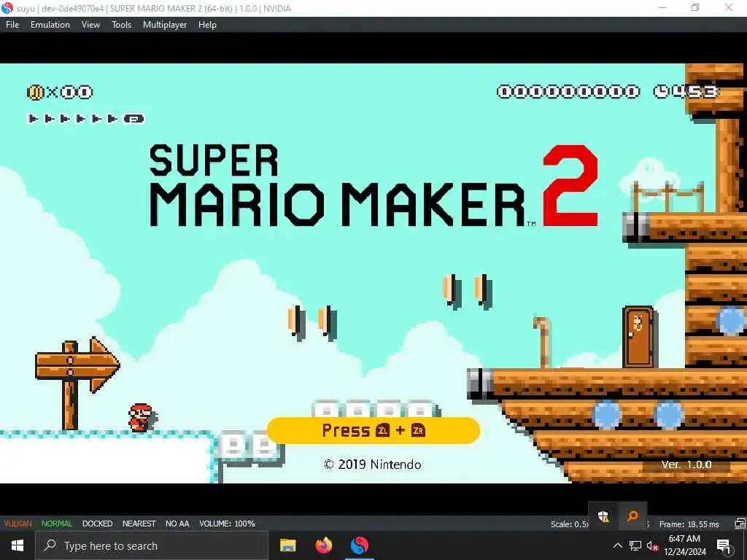This screenshot has height=560, width=747.
Task: Open the File menu
Action: [x=12, y=25]
